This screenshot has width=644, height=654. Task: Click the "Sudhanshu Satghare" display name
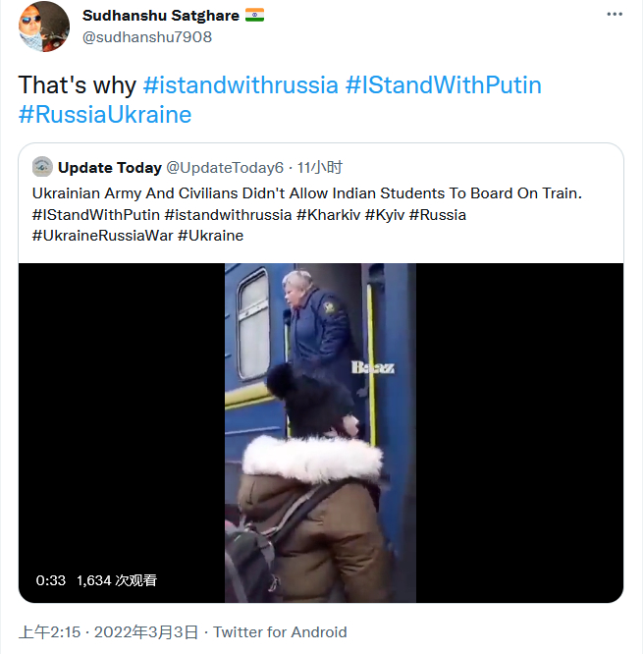tap(160, 16)
